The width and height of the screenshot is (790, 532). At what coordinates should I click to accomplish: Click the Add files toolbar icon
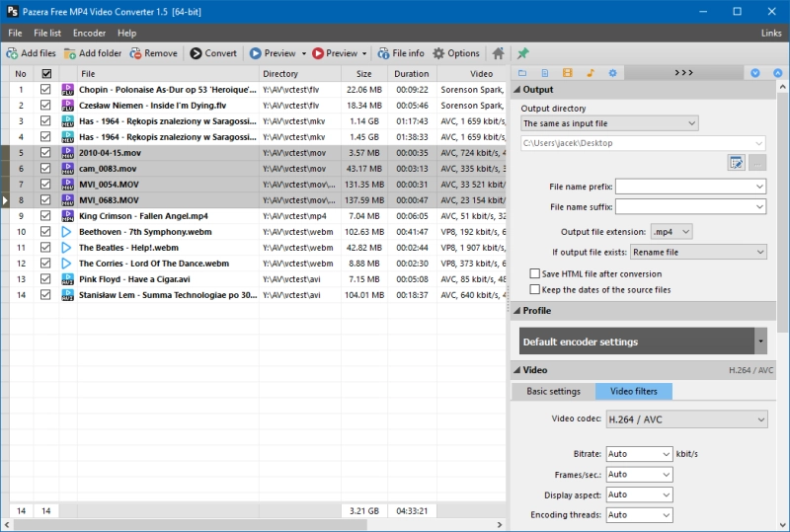coord(12,53)
